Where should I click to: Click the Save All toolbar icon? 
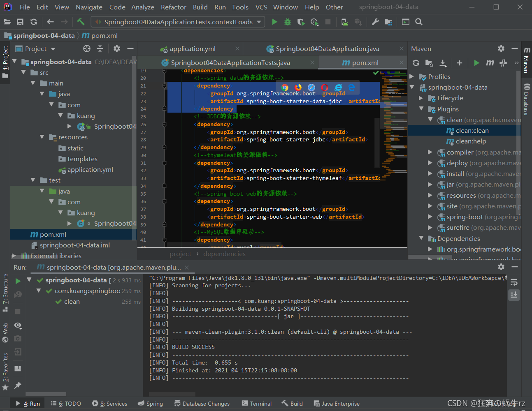coord(20,22)
